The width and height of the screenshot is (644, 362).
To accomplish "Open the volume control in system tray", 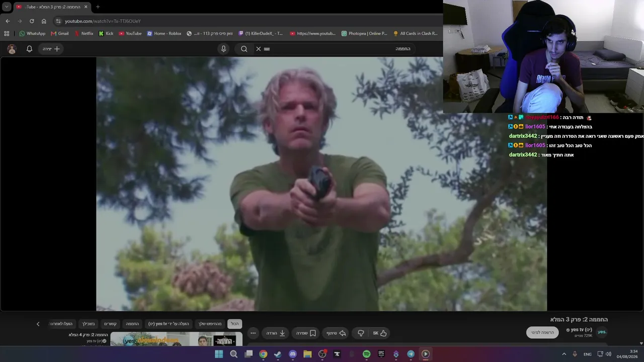I will coord(608,354).
